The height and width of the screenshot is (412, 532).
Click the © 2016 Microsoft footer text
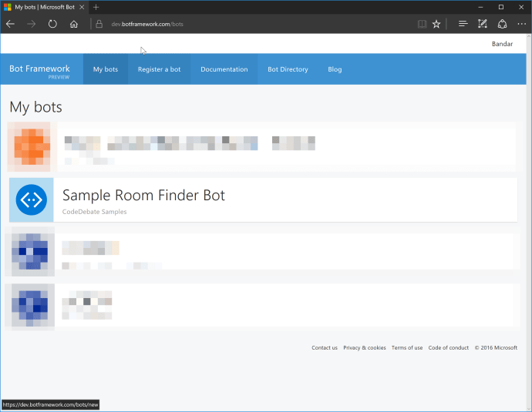coord(496,347)
